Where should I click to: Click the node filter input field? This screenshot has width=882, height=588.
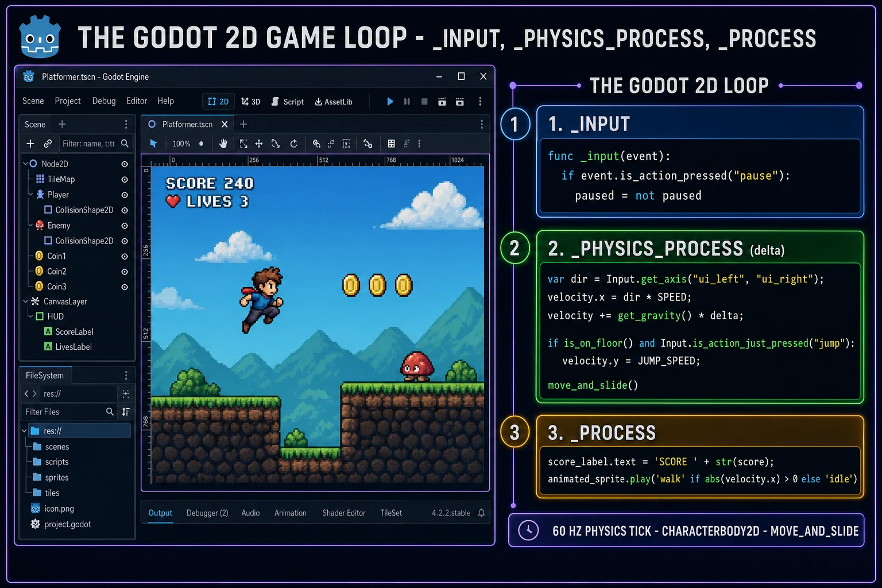(95, 144)
